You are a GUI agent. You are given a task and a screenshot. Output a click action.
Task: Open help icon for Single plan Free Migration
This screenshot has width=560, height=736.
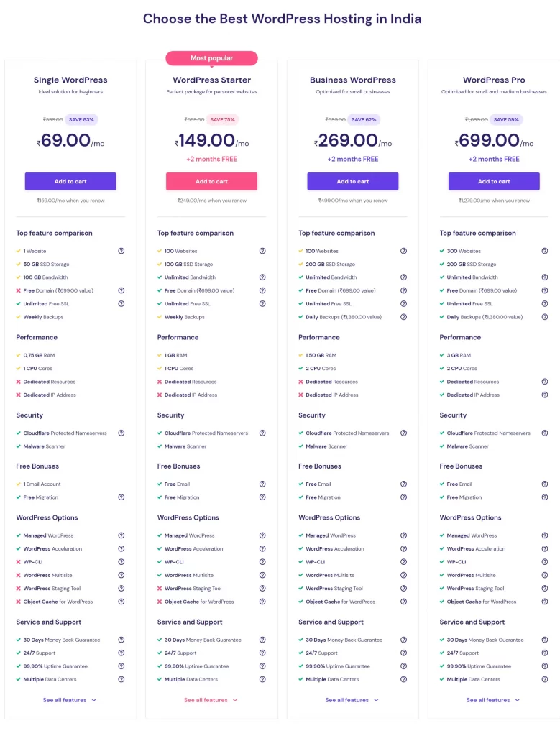(121, 497)
